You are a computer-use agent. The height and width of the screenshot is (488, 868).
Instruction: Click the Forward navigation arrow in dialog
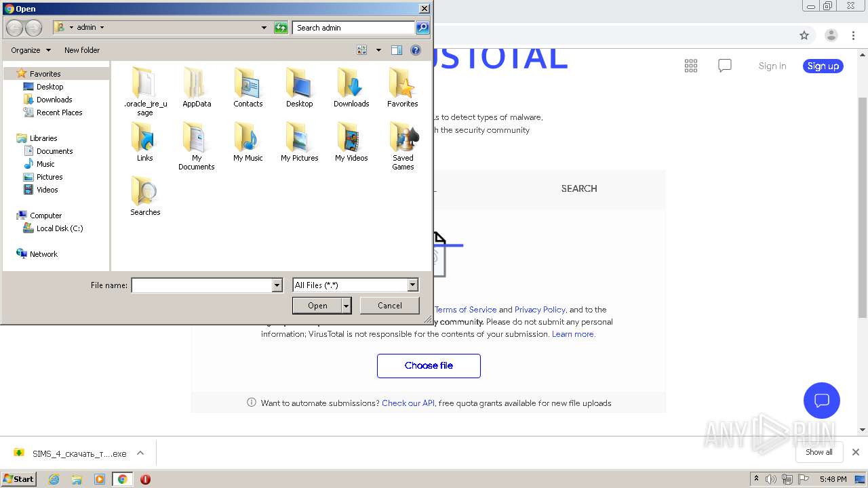point(33,28)
